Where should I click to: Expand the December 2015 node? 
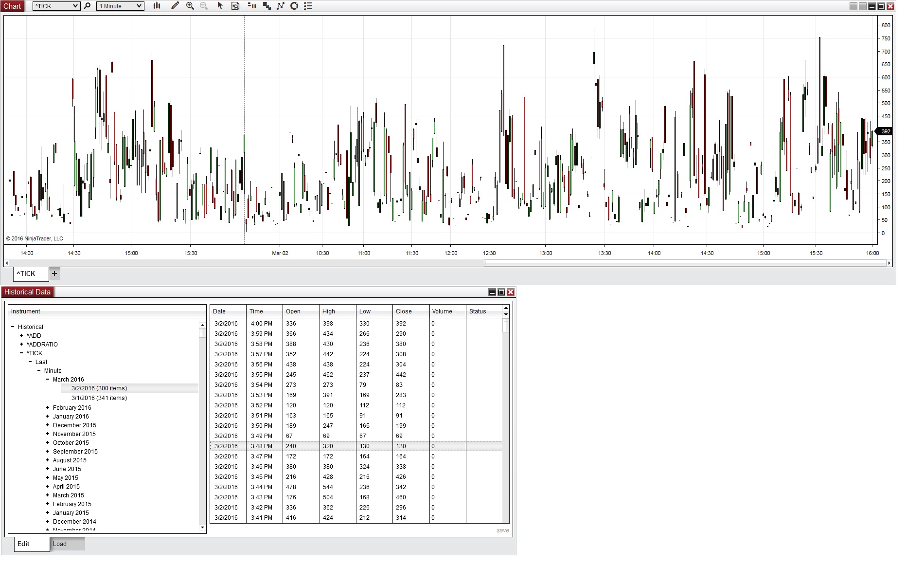48,425
